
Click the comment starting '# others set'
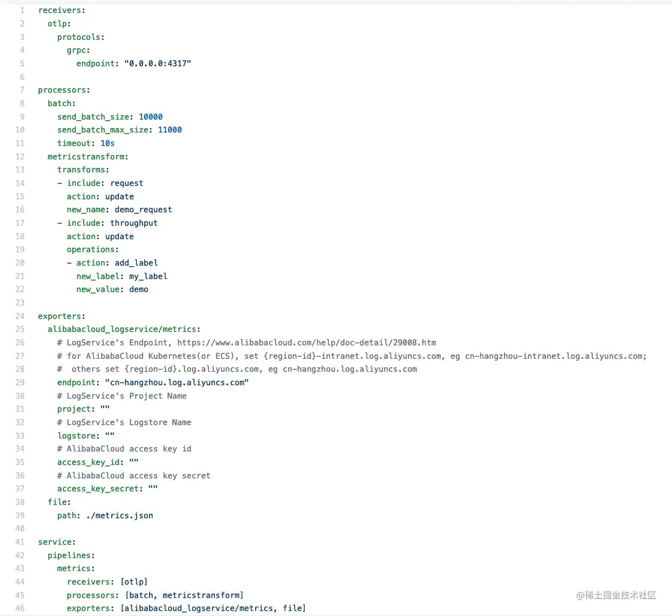pyautogui.click(x=237, y=369)
